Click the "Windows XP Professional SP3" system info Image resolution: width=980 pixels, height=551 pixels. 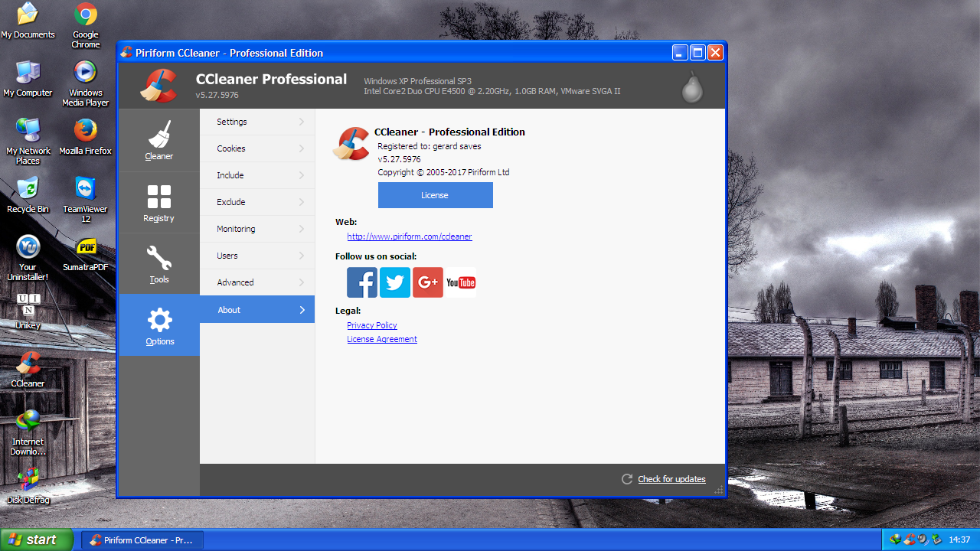[x=417, y=81]
